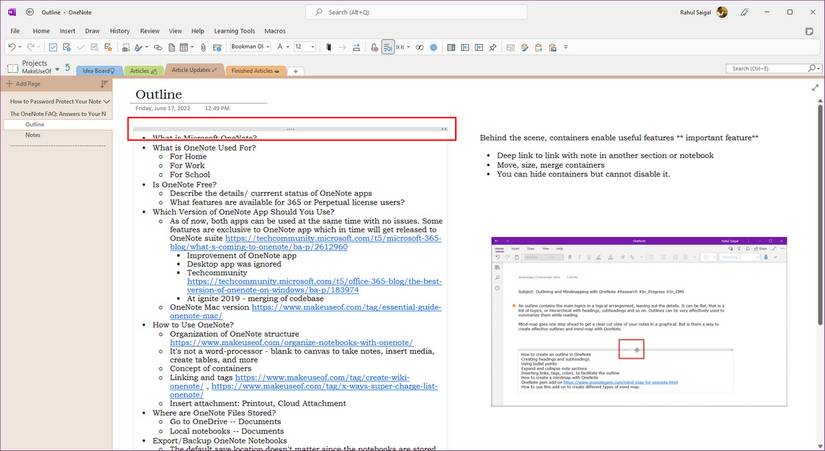Expand page to full view arrow

point(815,87)
